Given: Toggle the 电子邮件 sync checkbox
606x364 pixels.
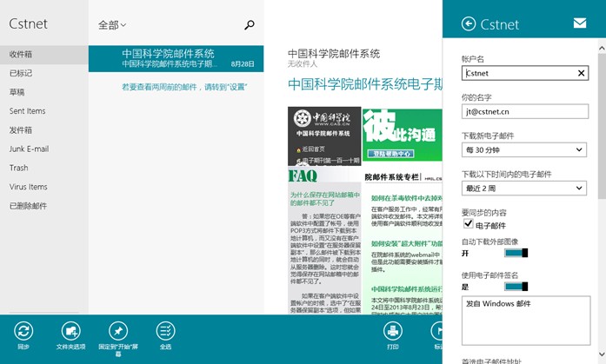Looking at the screenshot, I should [468, 223].
